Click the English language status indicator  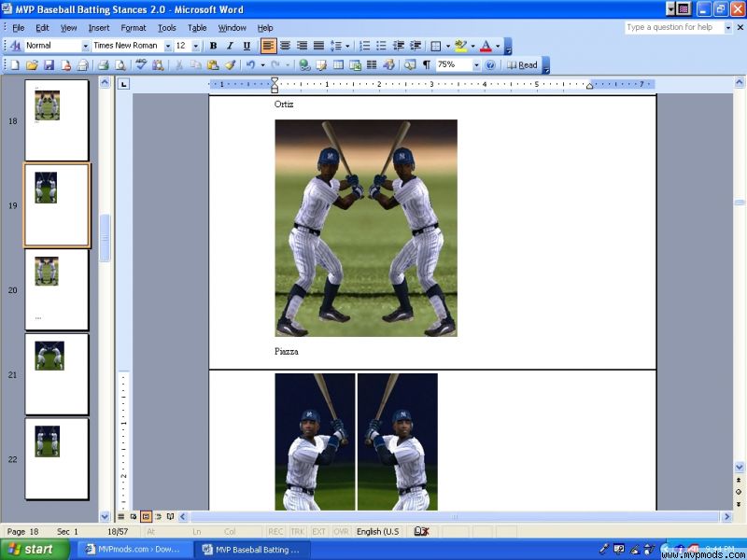(378, 531)
